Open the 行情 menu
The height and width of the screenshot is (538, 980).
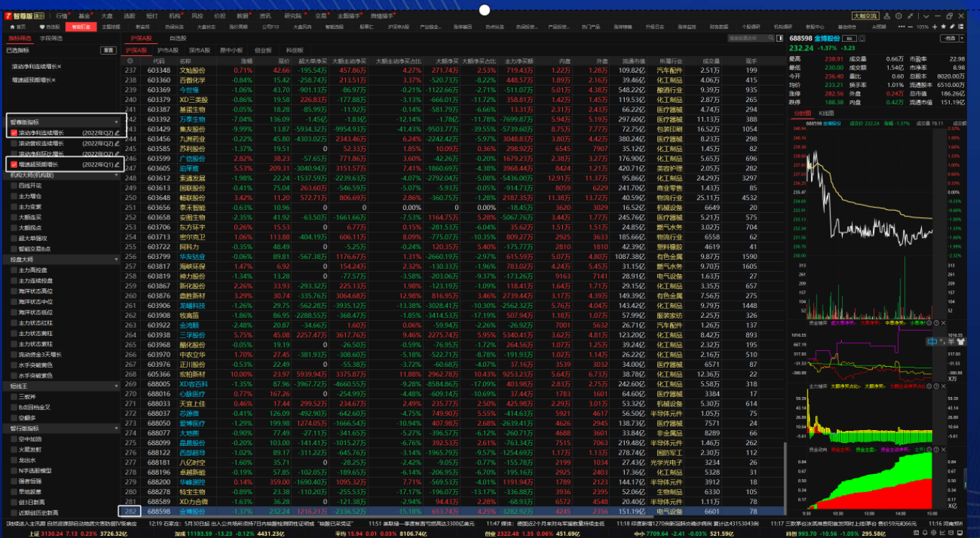pyautogui.click(x=63, y=15)
